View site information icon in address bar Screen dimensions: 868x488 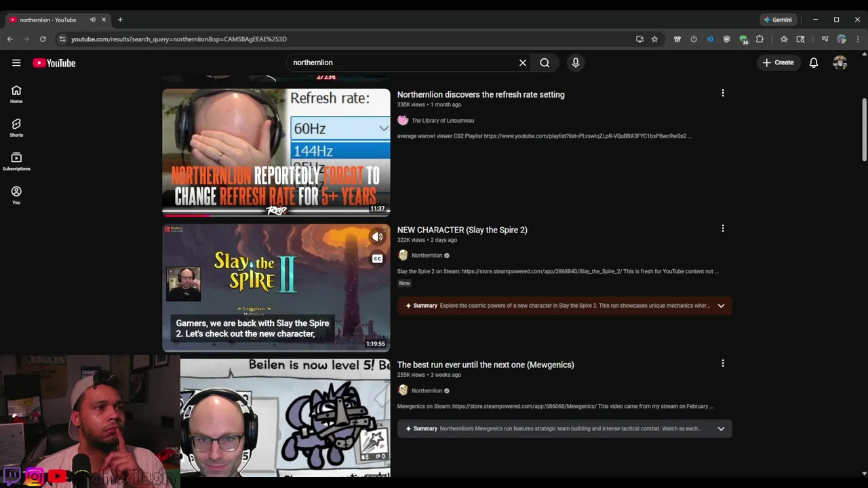coord(62,39)
